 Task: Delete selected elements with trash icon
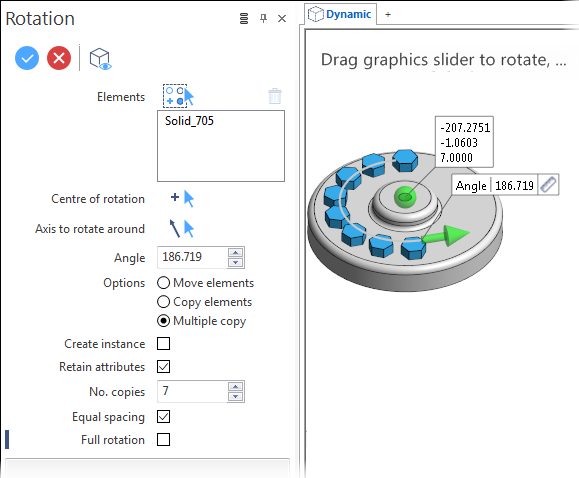pos(275,96)
